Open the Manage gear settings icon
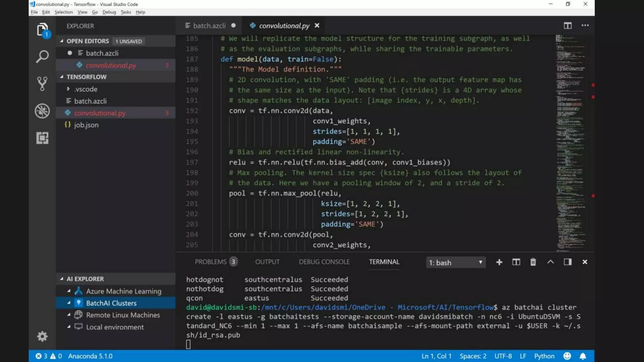This screenshot has height=362, width=644. [x=42, y=337]
